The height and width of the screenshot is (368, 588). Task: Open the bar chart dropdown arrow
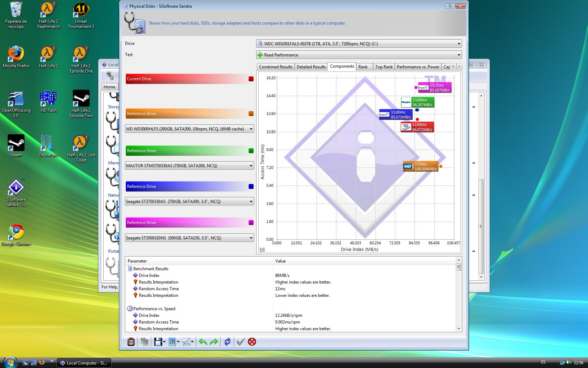(178, 342)
